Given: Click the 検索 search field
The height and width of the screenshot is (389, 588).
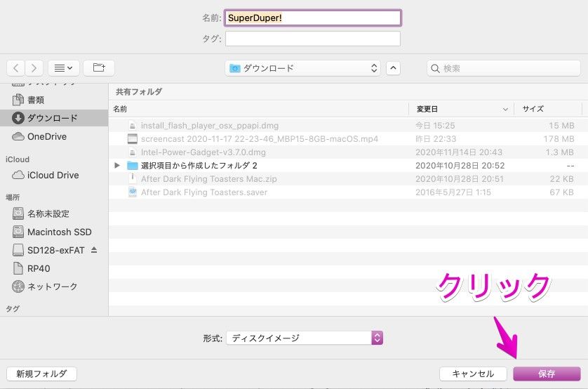Looking at the screenshot, I should pyautogui.click(x=504, y=68).
